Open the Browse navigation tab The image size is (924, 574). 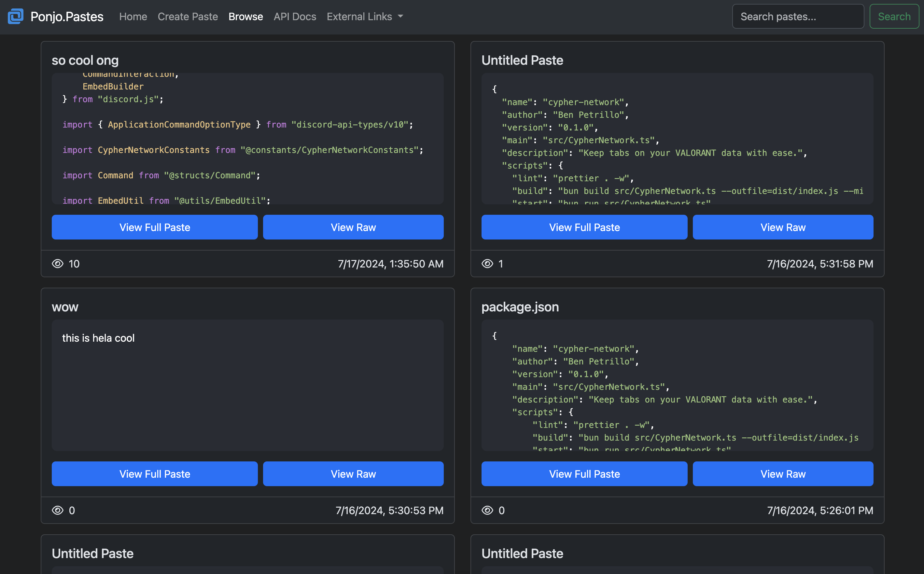(x=245, y=17)
